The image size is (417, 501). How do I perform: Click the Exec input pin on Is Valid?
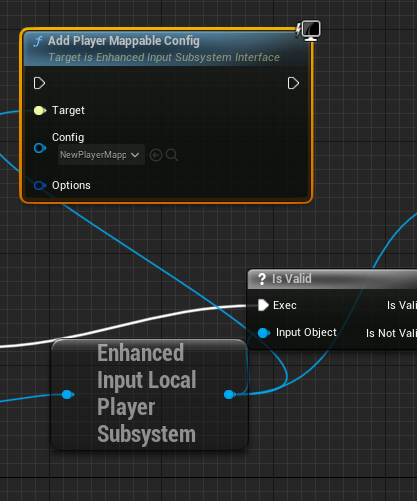[x=263, y=305]
